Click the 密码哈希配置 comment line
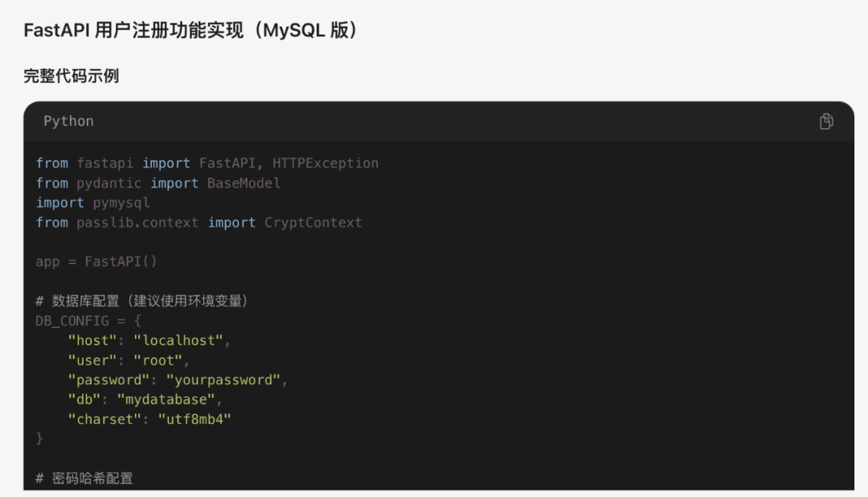The height and width of the screenshot is (497, 868). click(84, 479)
